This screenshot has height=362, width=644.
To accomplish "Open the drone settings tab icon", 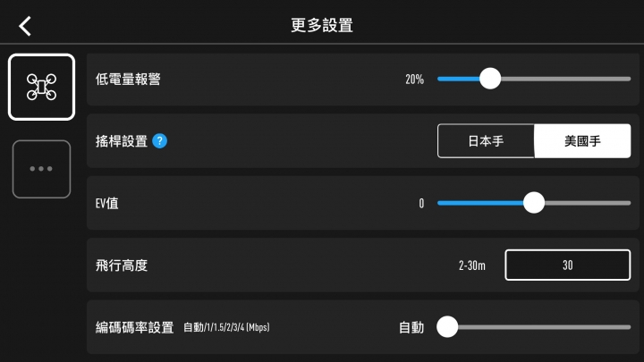I will pyautogui.click(x=41, y=87).
